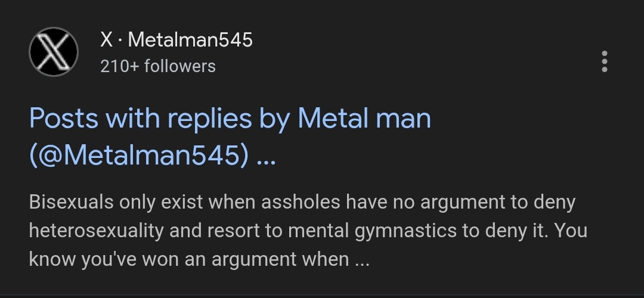644x298 pixels.
Task: Click the snippet line starting 'Bisexuals only exist'
Action: click(302, 203)
